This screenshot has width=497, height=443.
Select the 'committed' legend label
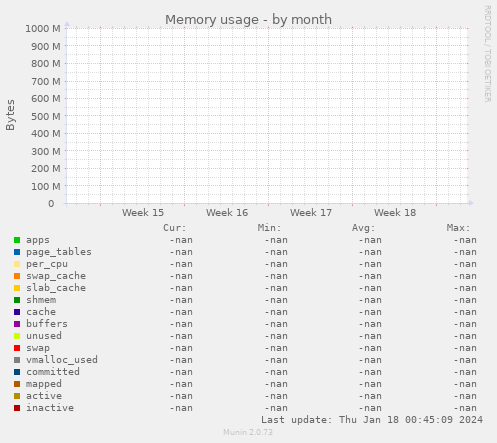click(x=53, y=372)
